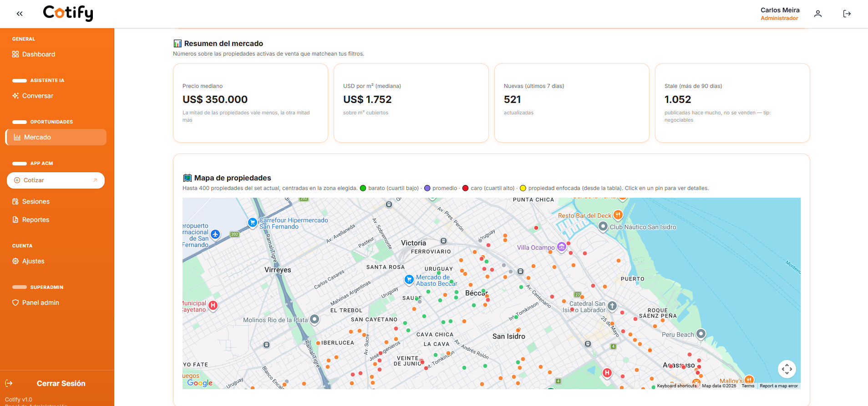Viewport: 868px width, 406px height.
Task: Click the Sesiones calendar icon
Action: tap(15, 201)
